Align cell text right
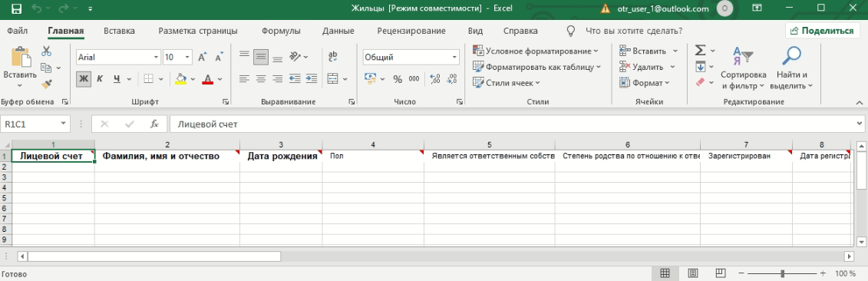This screenshot has height=281, width=868. click(x=277, y=79)
